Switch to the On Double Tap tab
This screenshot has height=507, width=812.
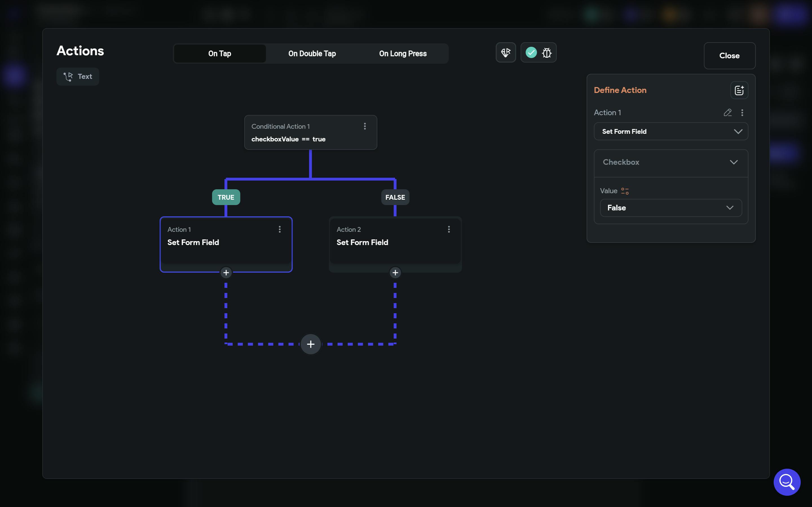[312, 54]
